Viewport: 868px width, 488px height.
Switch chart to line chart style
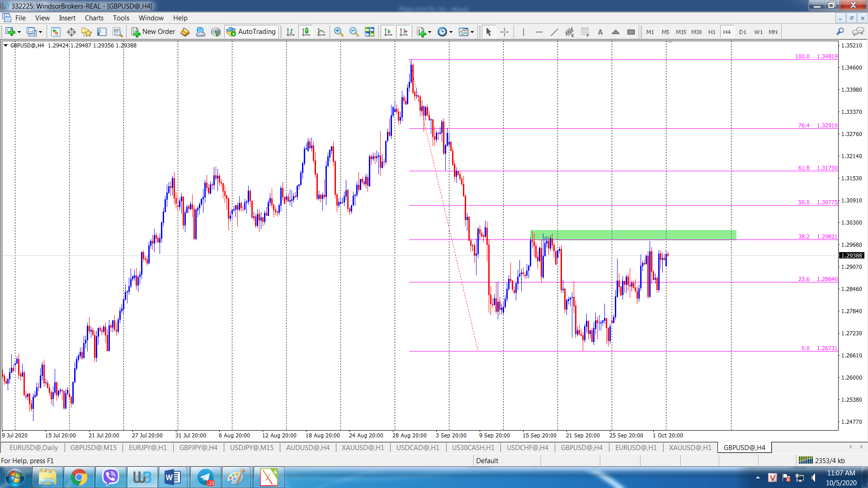(321, 32)
